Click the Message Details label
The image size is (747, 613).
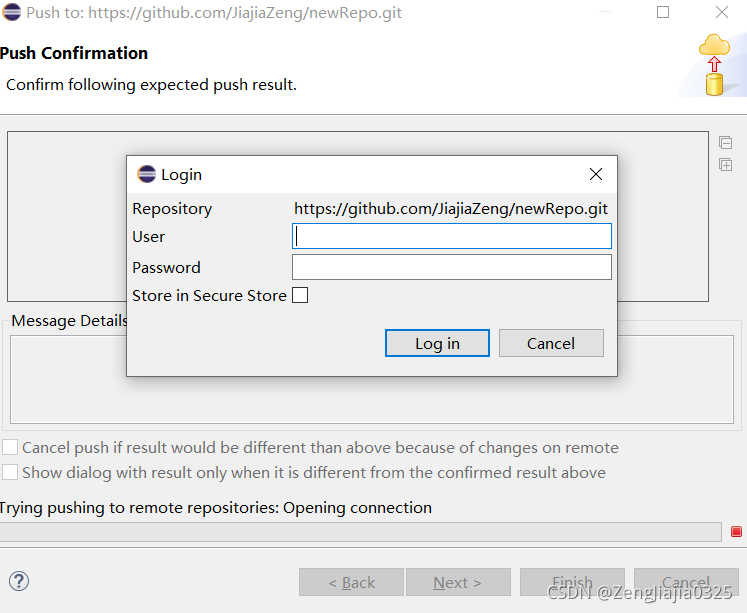(x=70, y=321)
